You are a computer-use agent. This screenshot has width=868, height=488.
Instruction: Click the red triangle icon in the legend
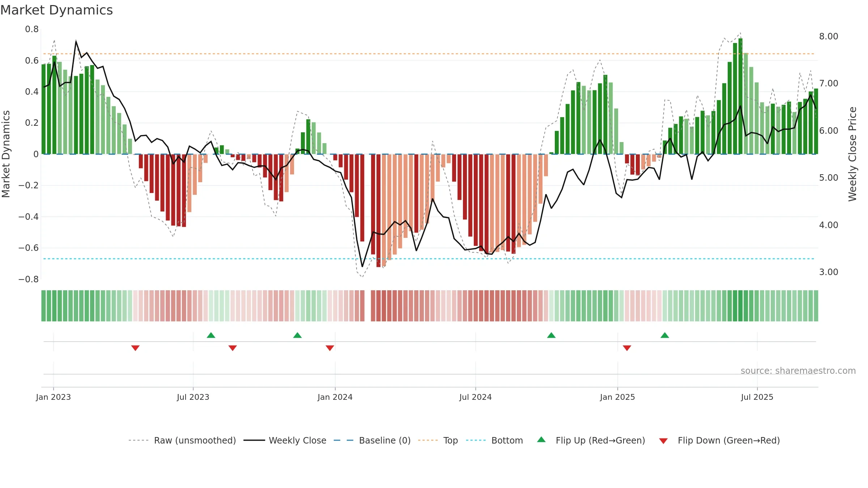663,441
